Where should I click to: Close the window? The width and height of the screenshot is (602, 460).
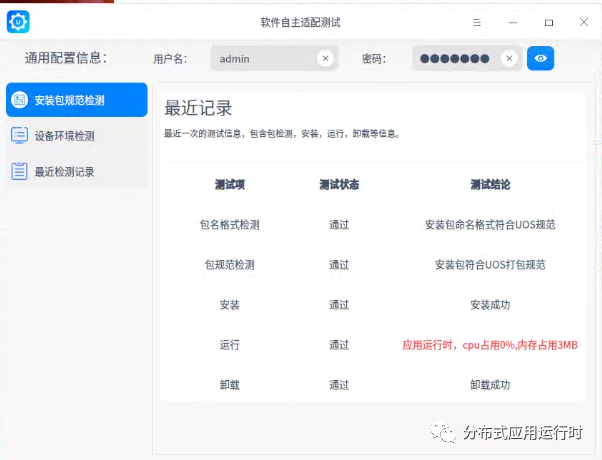(584, 22)
